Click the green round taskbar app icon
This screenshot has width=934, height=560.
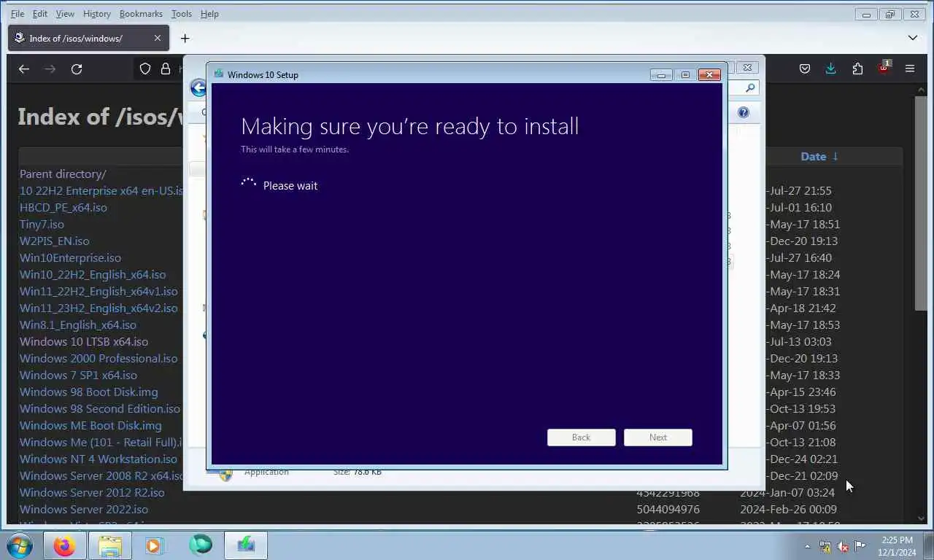click(x=200, y=545)
